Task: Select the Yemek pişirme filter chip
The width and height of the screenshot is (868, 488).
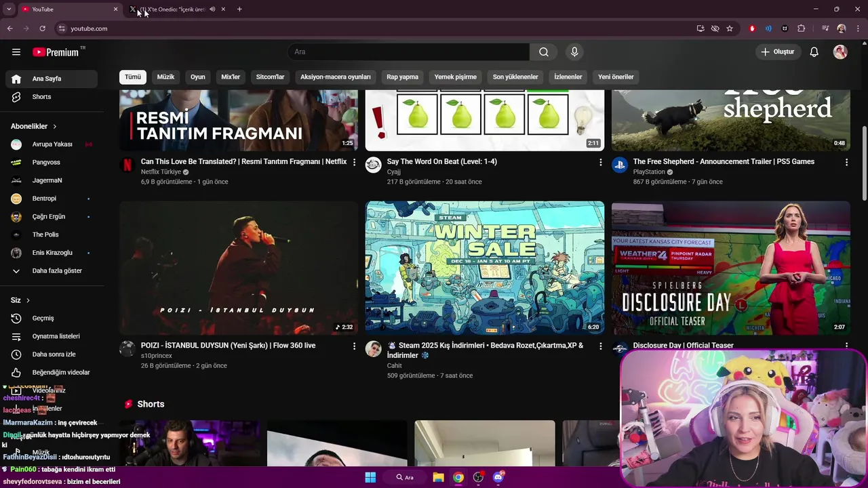Action: (456, 77)
